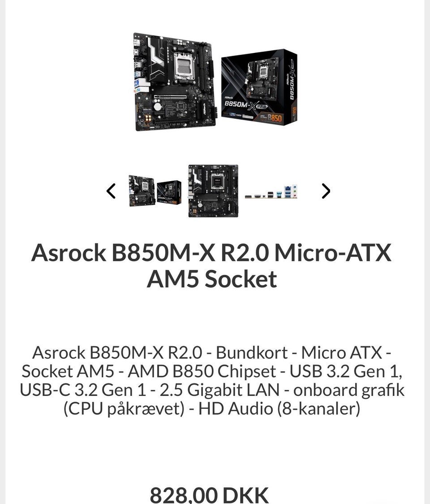This screenshot has height=504, width=430.
Task: Click the retail box in main image
Action: [259, 87]
